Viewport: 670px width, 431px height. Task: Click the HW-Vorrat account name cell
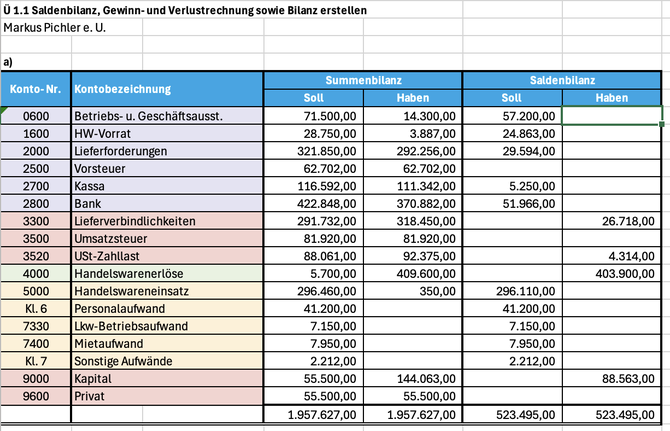pos(166,133)
